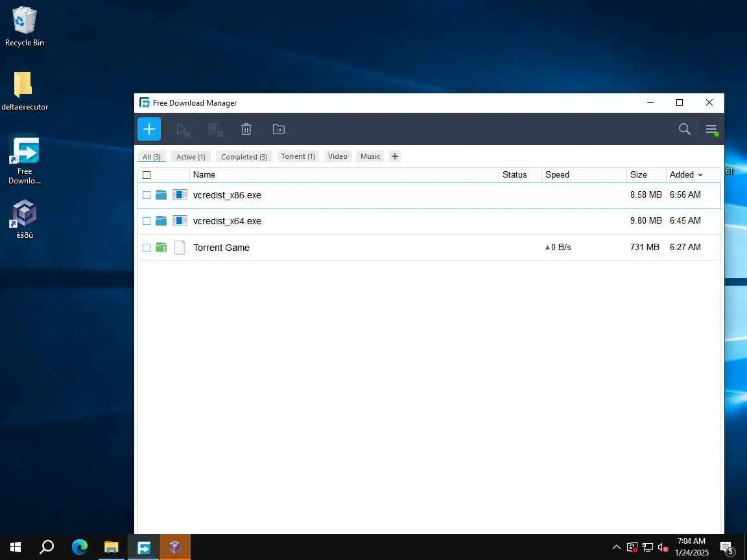The image size is (747, 560).
Task: Open folder icon for vcredist_x64.exe
Action: pos(161,221)
